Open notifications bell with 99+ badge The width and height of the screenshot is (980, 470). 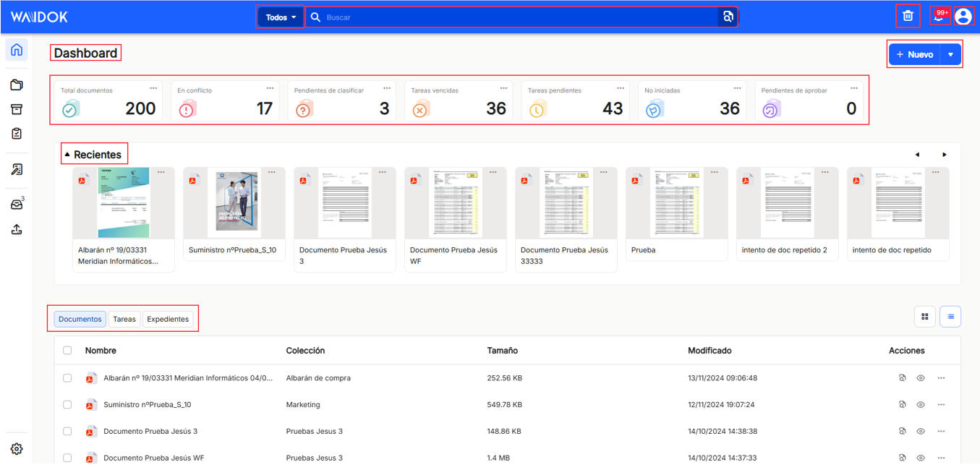(x=939, y=16)
